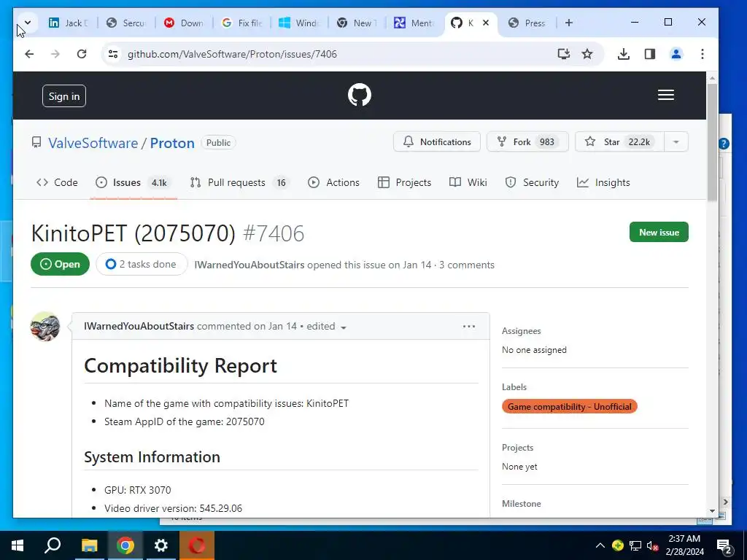Click the Notifications bell button
Screen dimensions: 747x560
(x=437, y=142)
